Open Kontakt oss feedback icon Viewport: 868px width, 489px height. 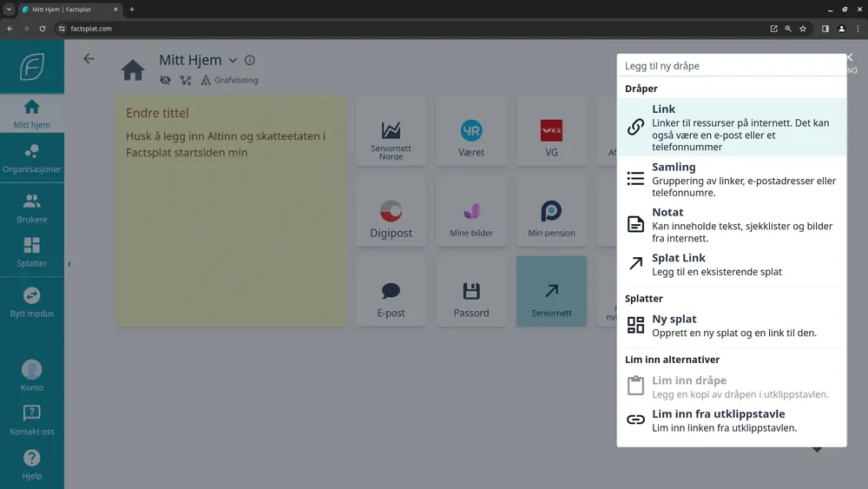(x=32, y=420)
